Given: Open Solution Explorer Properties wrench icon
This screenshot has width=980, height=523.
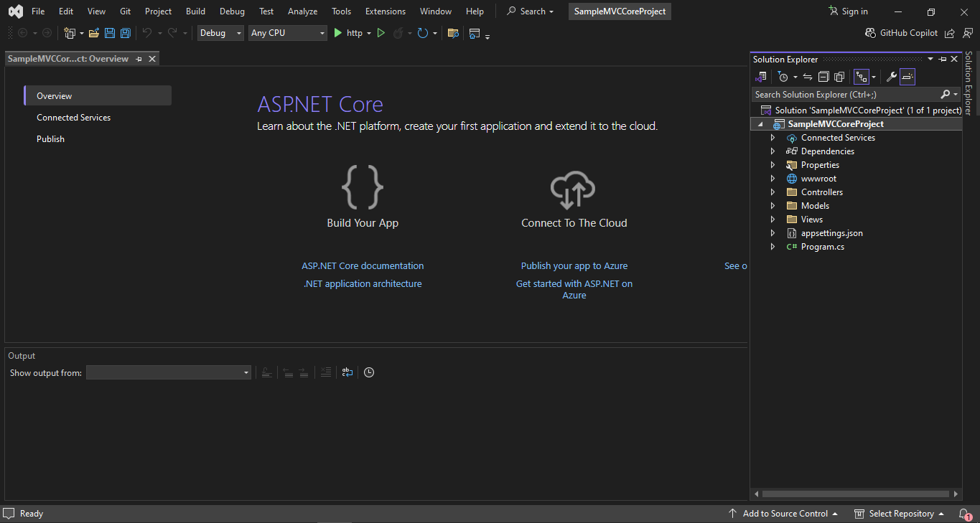Looking at the screenshot, I should (890, 76).
